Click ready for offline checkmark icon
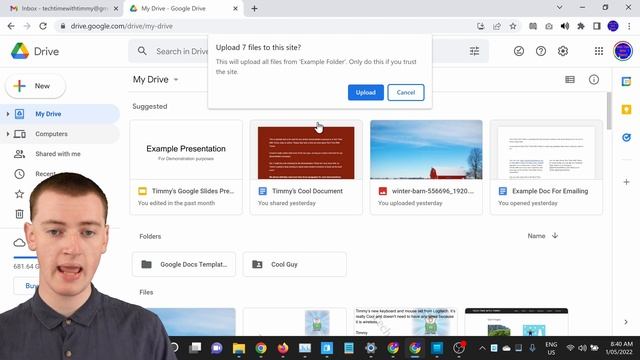640x360 pixels. (x=519, y=51)
